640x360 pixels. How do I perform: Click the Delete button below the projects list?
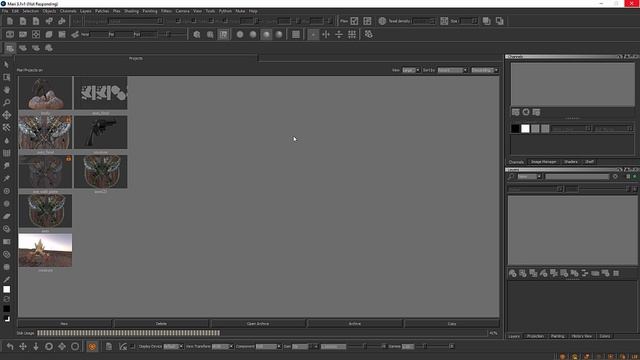tap(161, 324)
